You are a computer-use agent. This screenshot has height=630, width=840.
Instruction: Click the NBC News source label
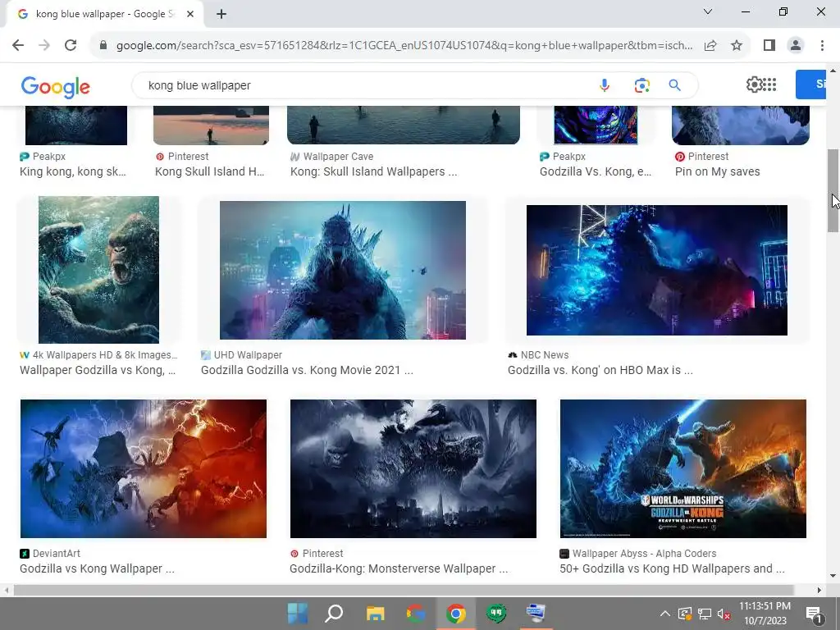(545, 354)
